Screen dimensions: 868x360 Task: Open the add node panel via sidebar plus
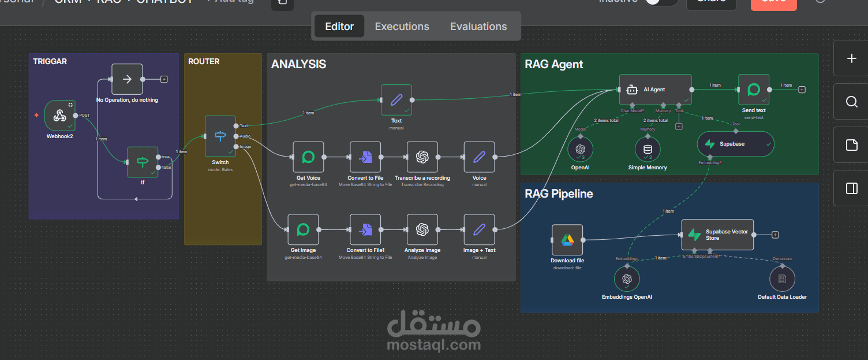point(851,58)
